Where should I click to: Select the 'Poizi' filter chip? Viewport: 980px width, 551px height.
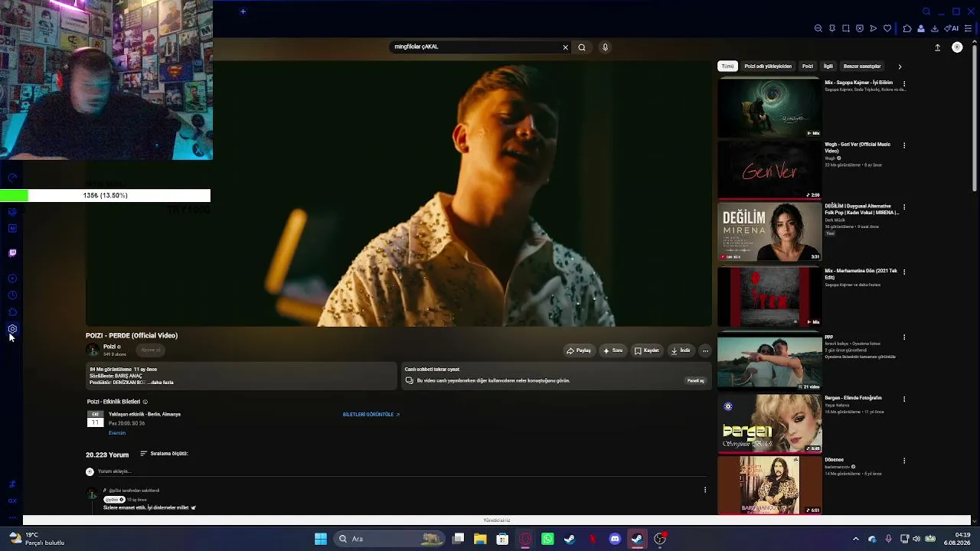(808, 67)
